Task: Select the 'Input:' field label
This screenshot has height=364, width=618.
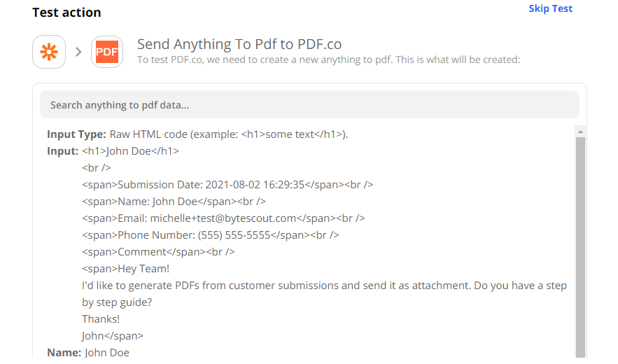Action: pos(62,151)
